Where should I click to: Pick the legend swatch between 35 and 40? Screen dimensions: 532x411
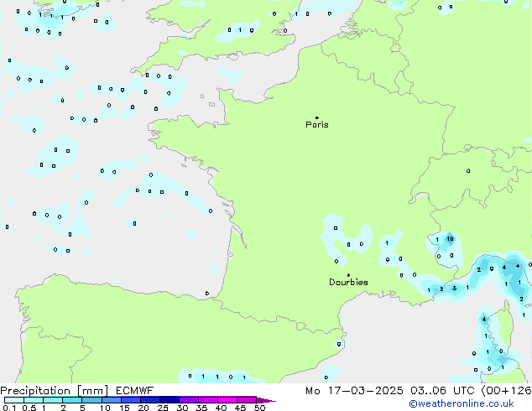click(x=208, y=400)
